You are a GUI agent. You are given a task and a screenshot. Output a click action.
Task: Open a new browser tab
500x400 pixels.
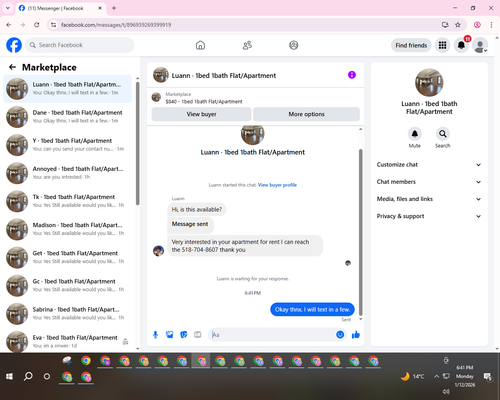tap(114, 8)
